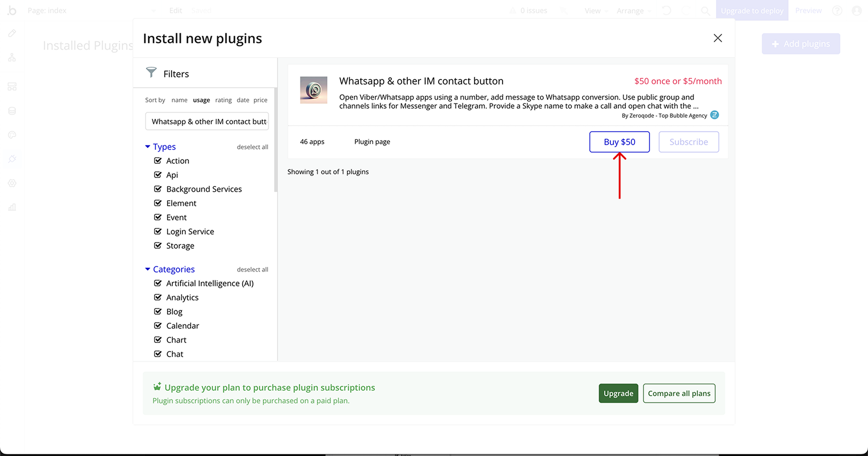Toggle the Calendar category checkbox
The height and width of the screenshot is (456, 868).
pos(158,326)
